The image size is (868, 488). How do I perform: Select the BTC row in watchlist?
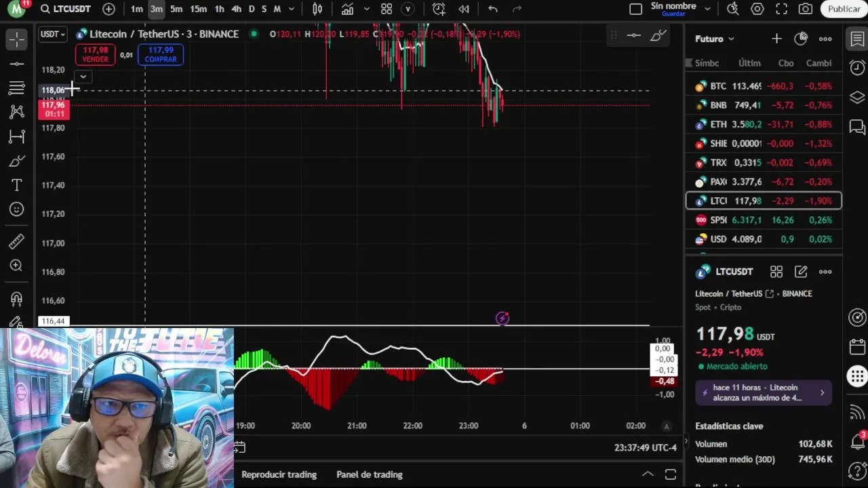click(764, 86)
